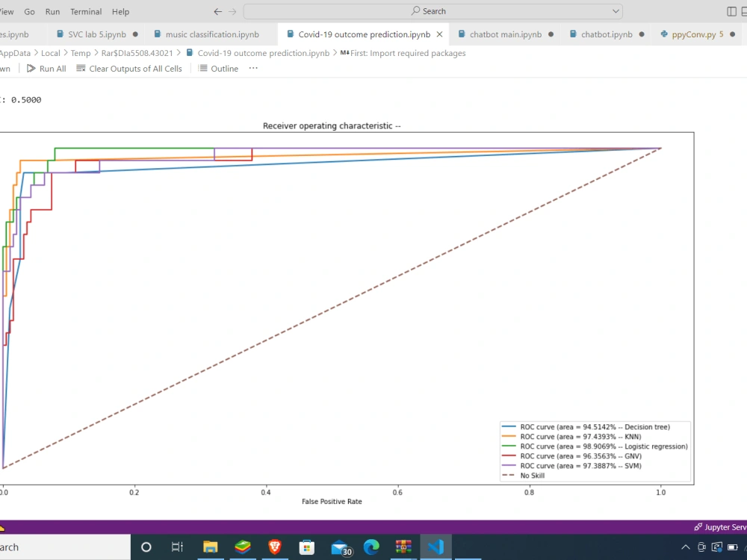Click the Decision tree legend entry
The width and height of the screenshot is (747, 560).
coord(586,426)
